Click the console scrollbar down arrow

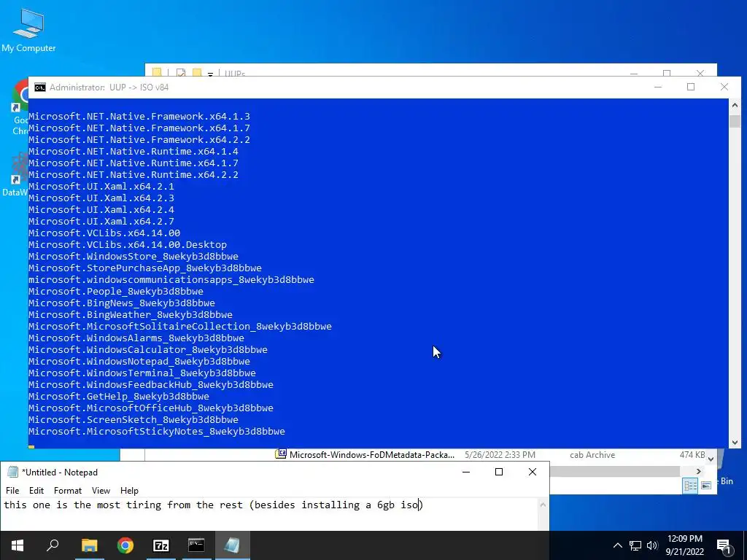[x=735, y=443]
